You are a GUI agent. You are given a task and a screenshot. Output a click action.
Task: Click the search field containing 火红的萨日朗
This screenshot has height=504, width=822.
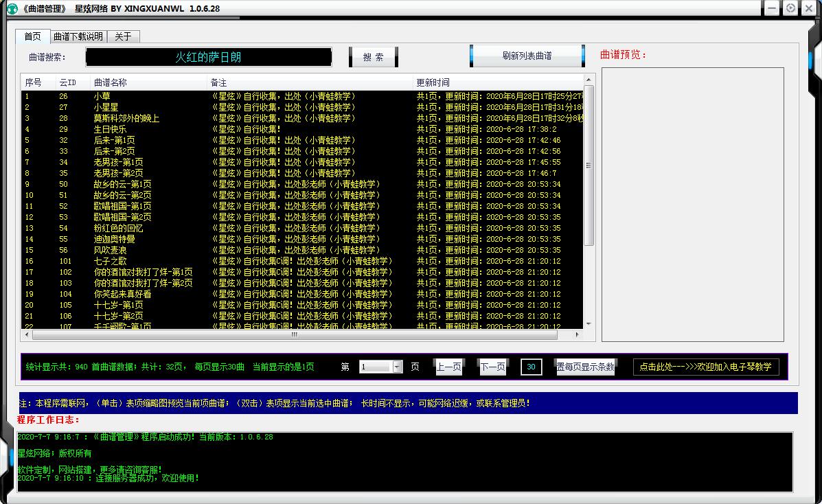click(209, 57)
